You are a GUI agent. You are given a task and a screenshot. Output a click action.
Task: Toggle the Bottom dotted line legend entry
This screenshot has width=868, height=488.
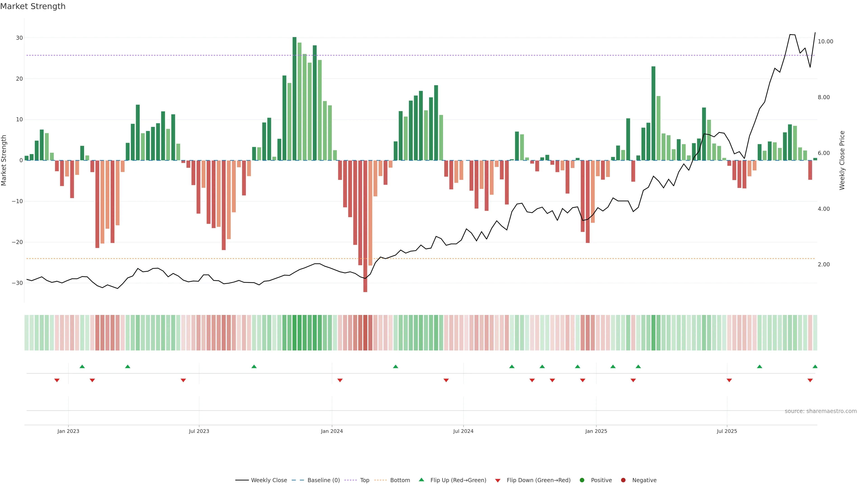[400, 480]
